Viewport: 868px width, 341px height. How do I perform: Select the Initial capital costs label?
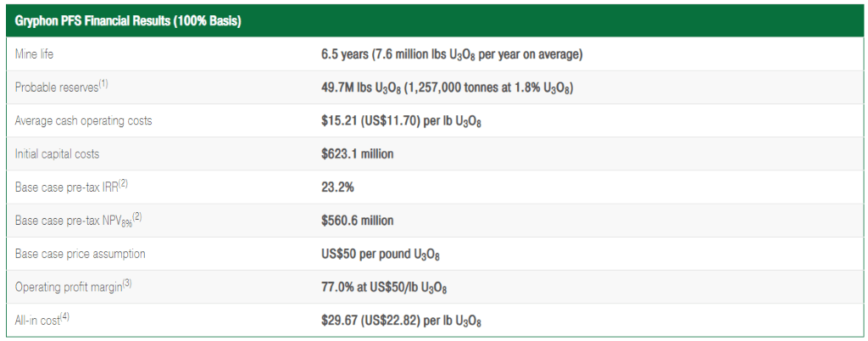pos(57,154)
